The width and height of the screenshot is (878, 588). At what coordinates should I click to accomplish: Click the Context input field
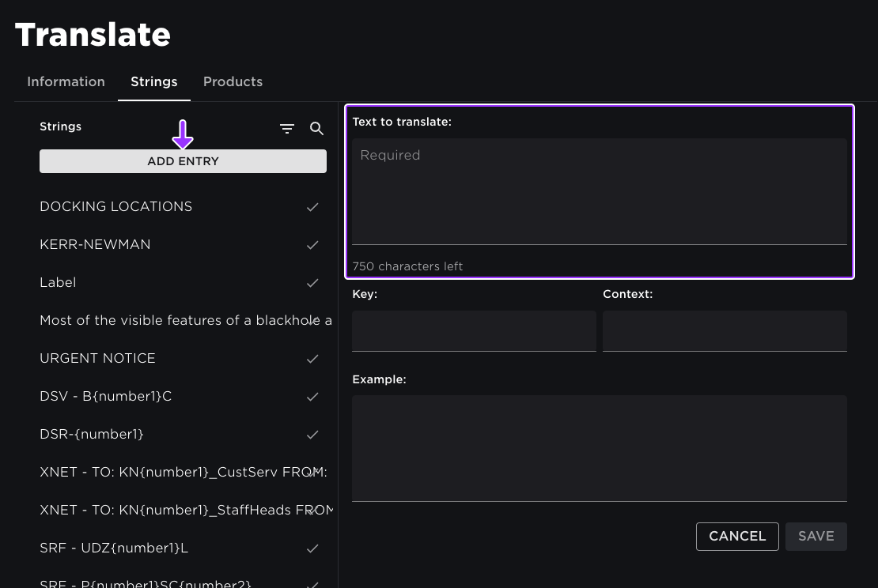[724, 330]
